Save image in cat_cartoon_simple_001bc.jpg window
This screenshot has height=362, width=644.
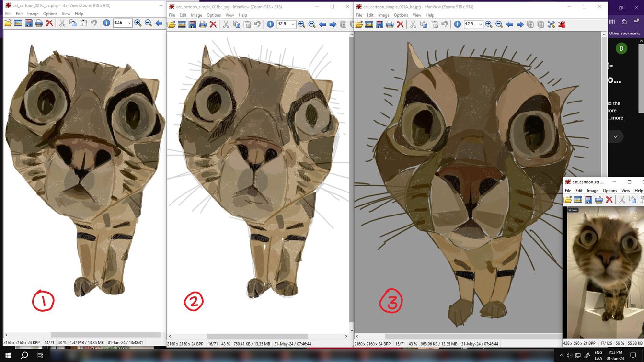coord(192,24)
